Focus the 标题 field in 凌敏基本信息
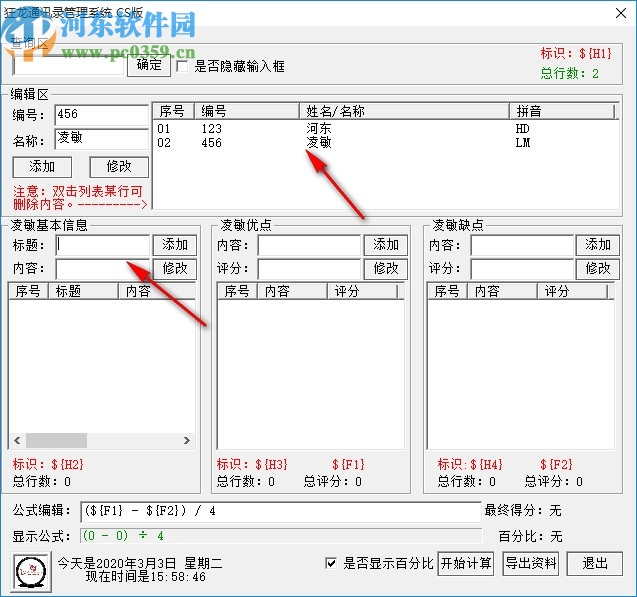This screenshot has height=597, width=637. (x=103, y=245)
